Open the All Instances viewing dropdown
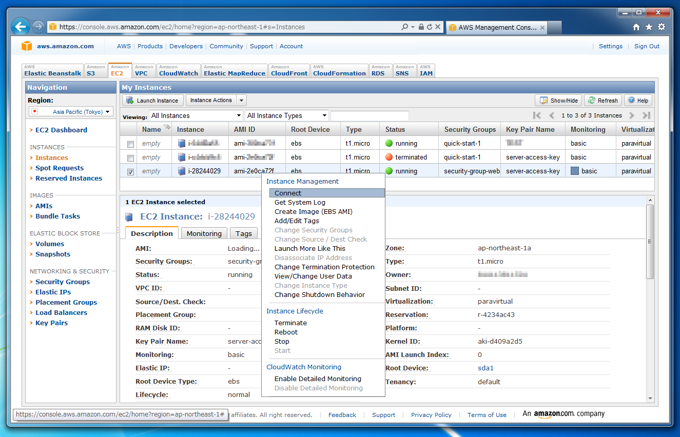 (x=196, y=116)
